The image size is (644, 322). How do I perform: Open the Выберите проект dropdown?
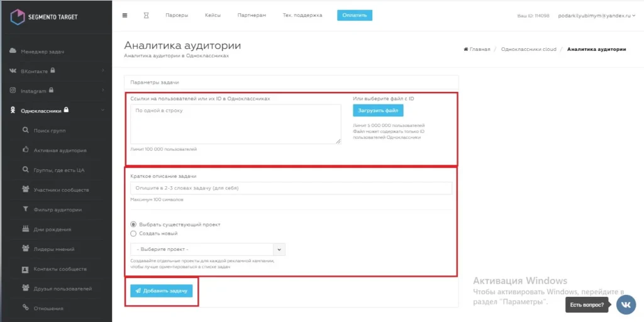click(208, 249)
